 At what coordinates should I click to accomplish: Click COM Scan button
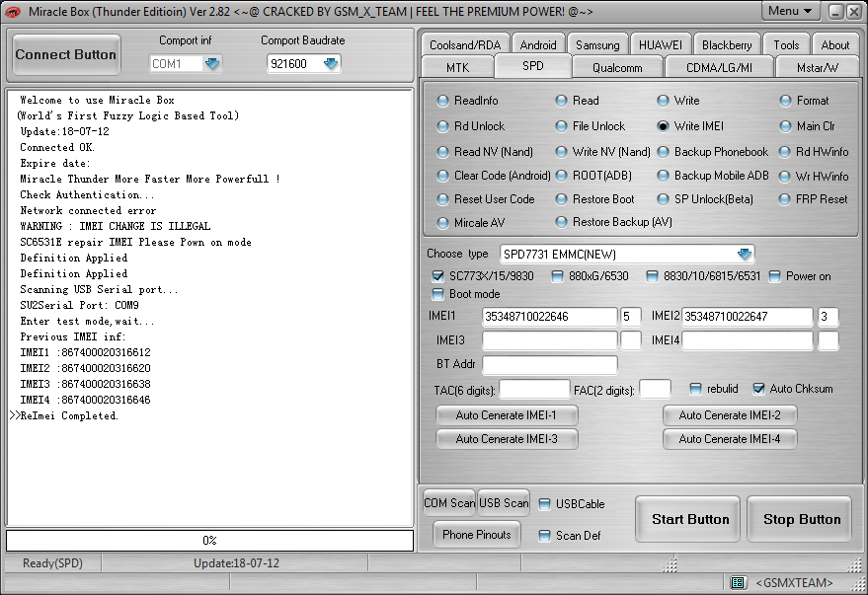(x=449, y=502)
